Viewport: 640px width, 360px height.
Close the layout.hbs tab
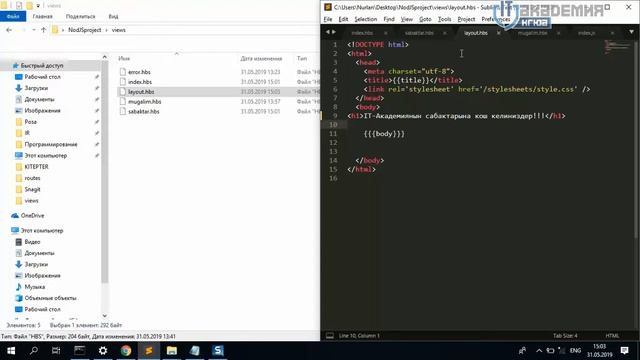[x=498, y=33]
